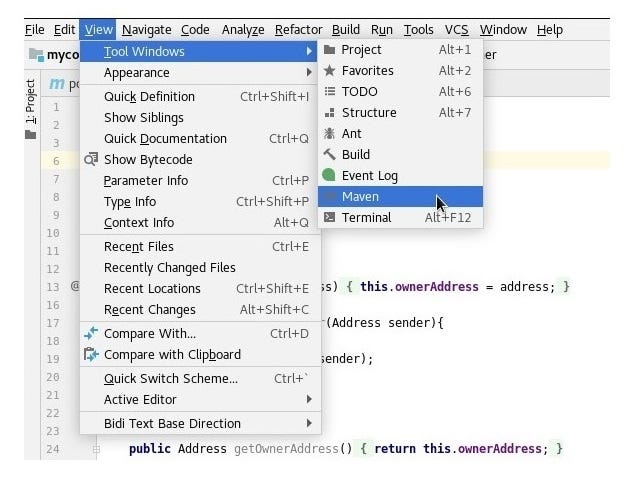Open the Run menu
Viewport: 634px width, 484px height.
pyautogui.click(x=382, y=30)
